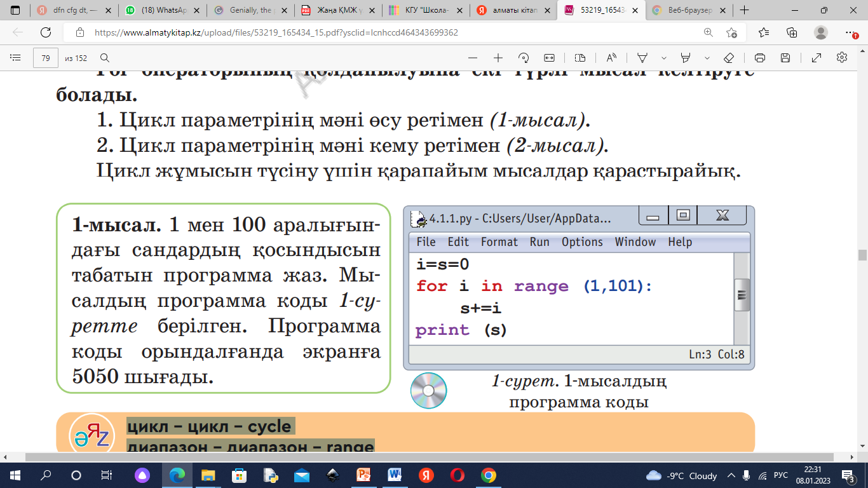Viewport: 868px width, 488px height.
Task: Click the page number field showing 79
Action: coord(46,58)
